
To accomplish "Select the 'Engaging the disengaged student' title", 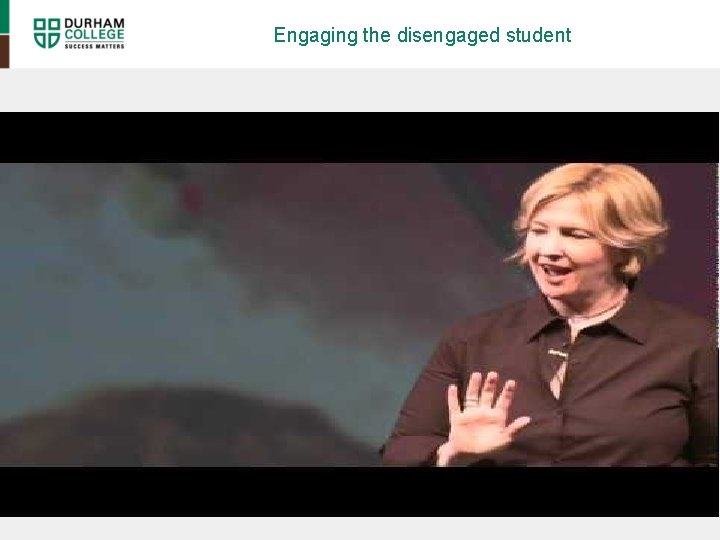I will pyautogui.click(x=422, y=35).
